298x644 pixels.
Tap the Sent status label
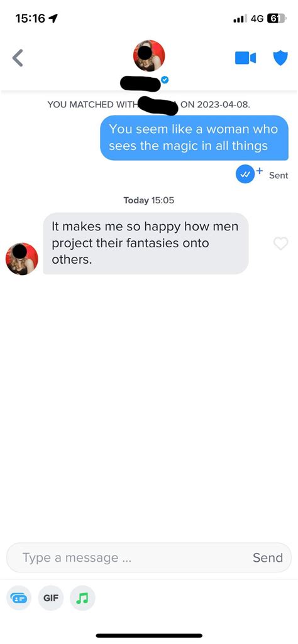(279, 175)
